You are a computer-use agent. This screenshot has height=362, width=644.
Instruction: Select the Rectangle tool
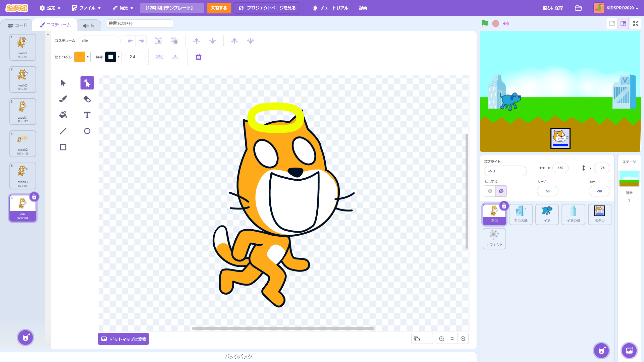(63, 147)
